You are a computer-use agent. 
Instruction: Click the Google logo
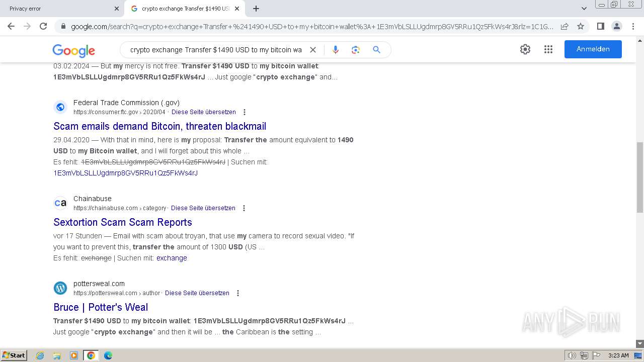(x=73, y=50)
